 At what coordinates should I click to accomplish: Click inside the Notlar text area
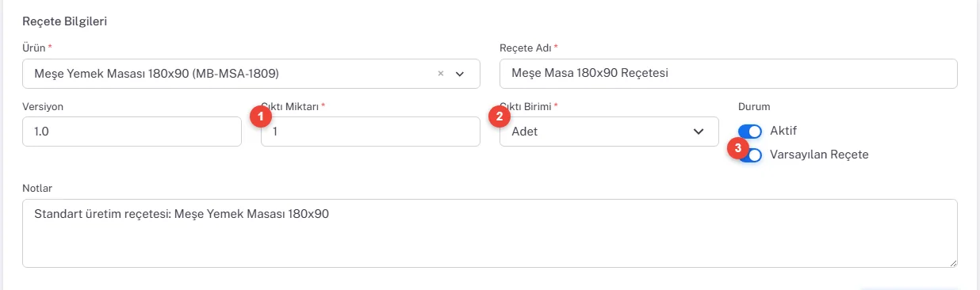(x=490, y=233)
